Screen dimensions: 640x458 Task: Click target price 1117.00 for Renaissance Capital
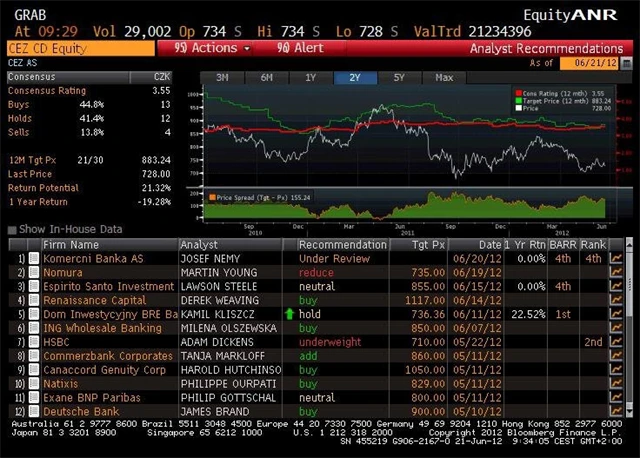pos(425,300)
